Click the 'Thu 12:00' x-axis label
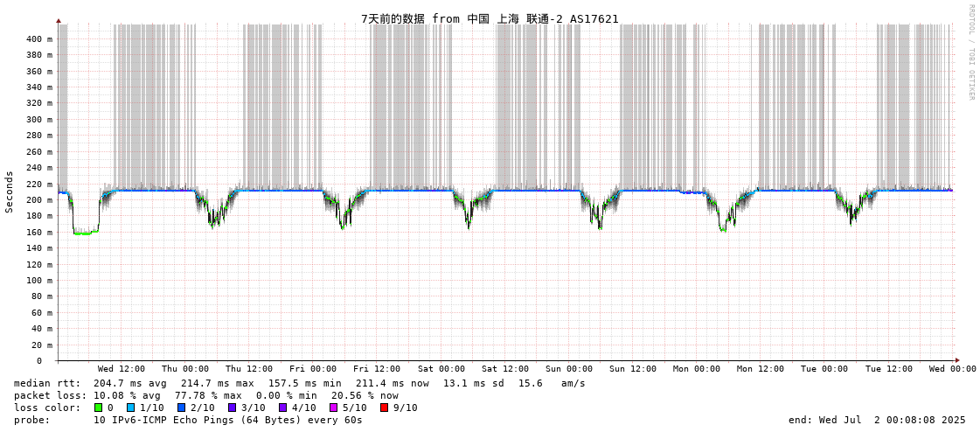This screenshot has height=432, width=980. point(249,369)
